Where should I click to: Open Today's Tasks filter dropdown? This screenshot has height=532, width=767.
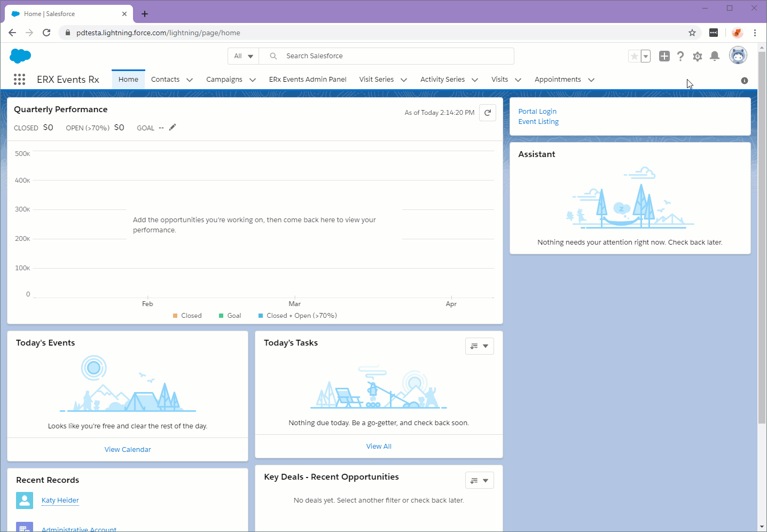pyautogui.click(x=479, y=346)
